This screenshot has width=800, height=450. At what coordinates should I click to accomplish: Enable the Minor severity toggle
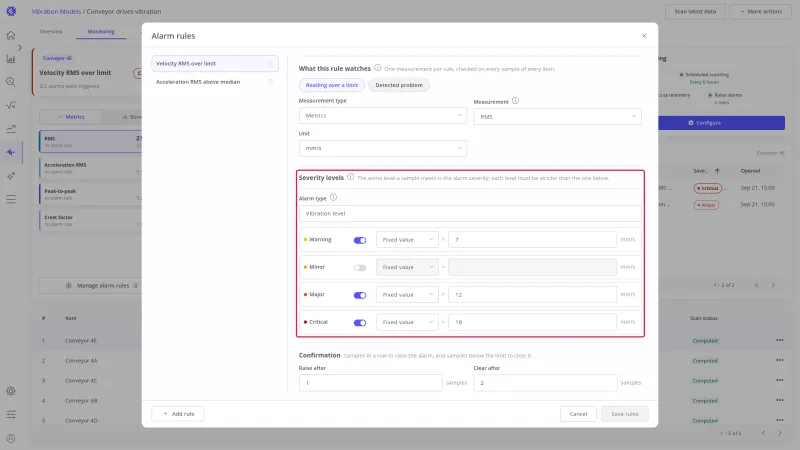tap(360, 268)
